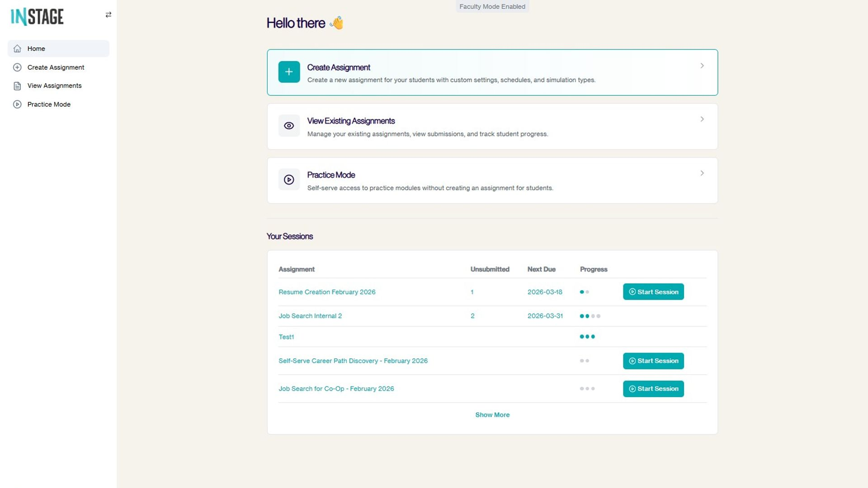Click the Next Due column header
This screenshot has height=488, width=868.
[x=541, y=269]
